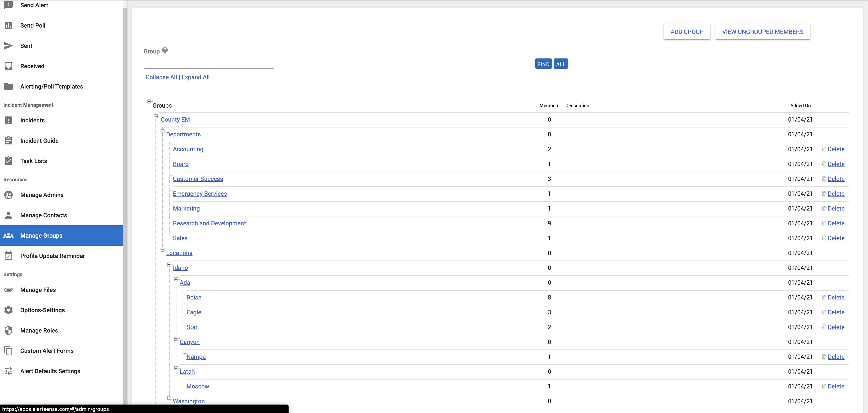Click the Incidents sidebar icon
Viewport: 868px width, 413px height.
tap(8, 120)
